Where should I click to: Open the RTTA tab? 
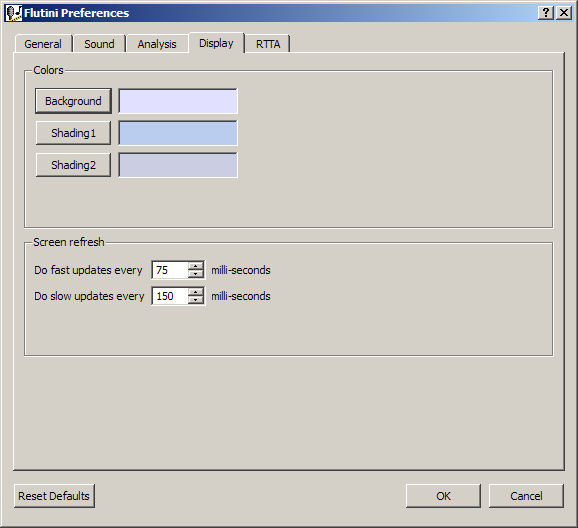click(268, 44)
